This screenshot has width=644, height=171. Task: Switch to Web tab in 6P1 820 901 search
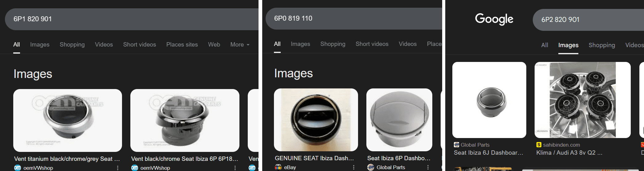coord(214,45)
